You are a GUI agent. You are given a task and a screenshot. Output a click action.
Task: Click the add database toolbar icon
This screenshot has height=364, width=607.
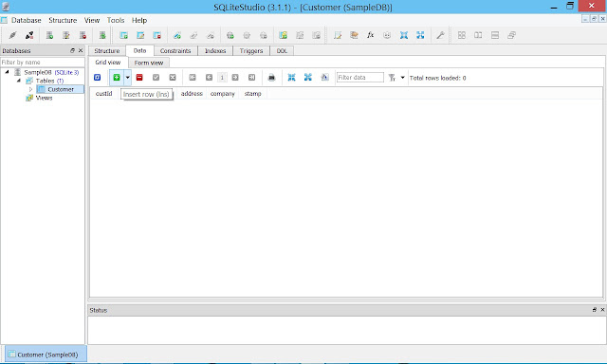(49, 35)
